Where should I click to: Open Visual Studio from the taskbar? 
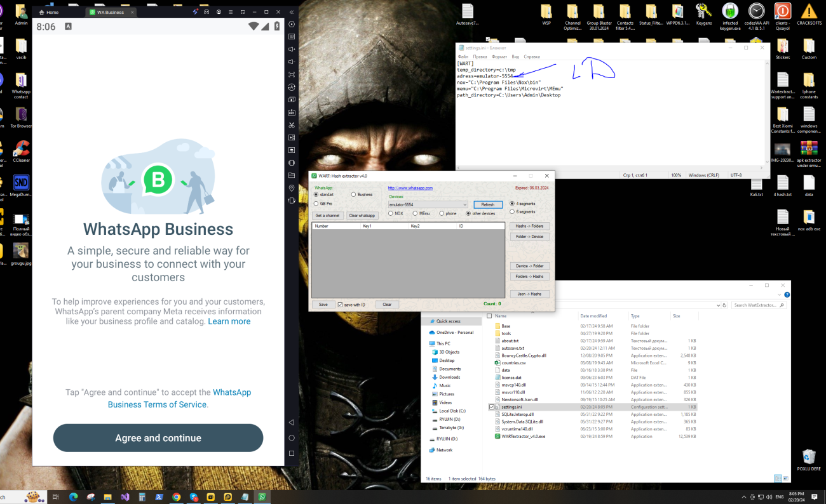pyautogui.click(x=125, y=497)
